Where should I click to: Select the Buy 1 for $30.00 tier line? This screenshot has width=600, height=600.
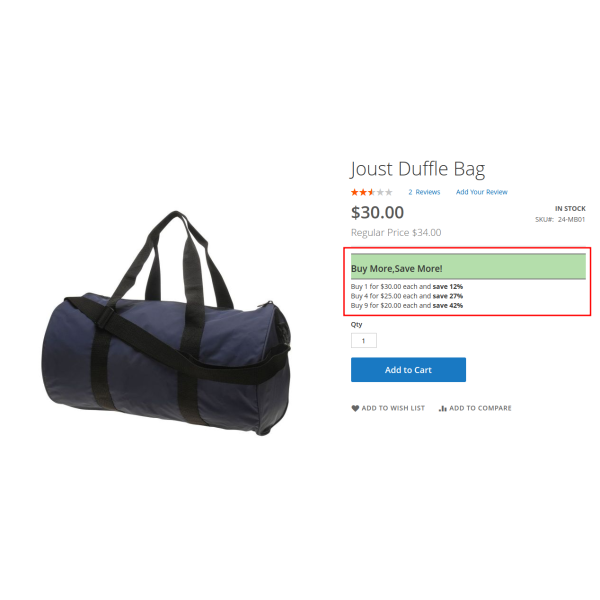click(407, 286)
